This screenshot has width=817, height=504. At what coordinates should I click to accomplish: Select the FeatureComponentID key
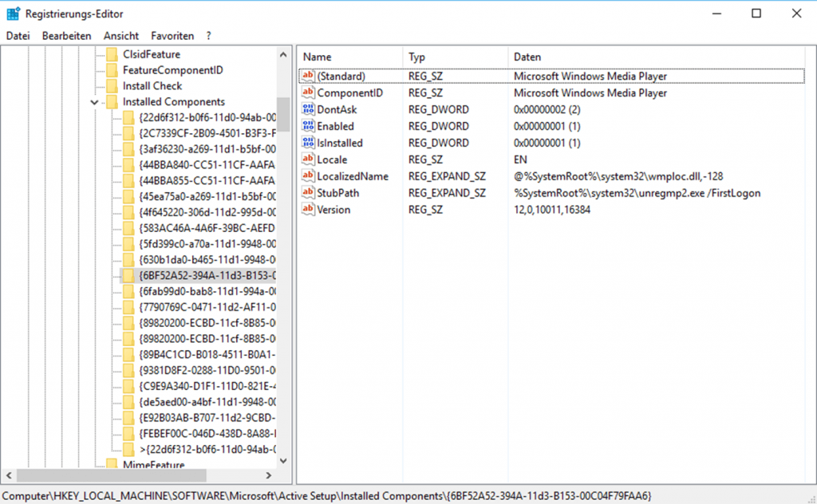(x=172, y=70)
